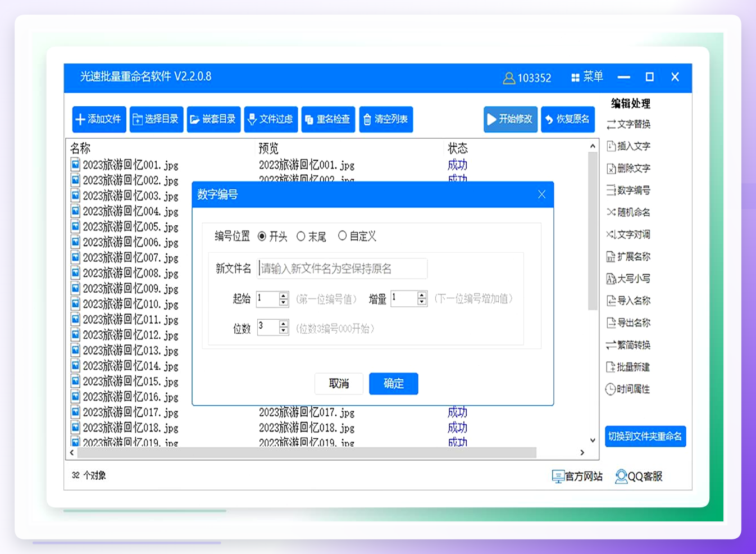Run the 重名检查 duplicate check

328,119
